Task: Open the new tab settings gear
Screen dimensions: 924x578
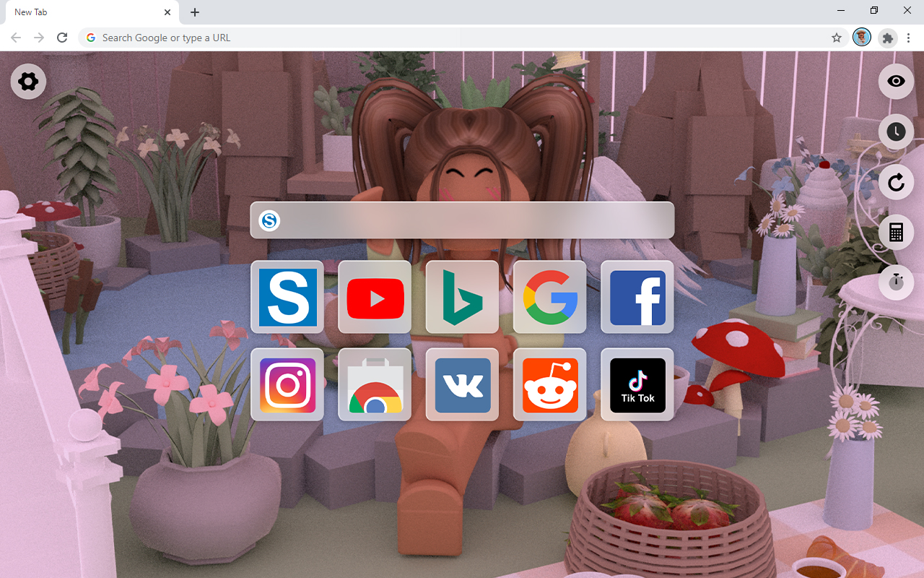Action: 28,81
